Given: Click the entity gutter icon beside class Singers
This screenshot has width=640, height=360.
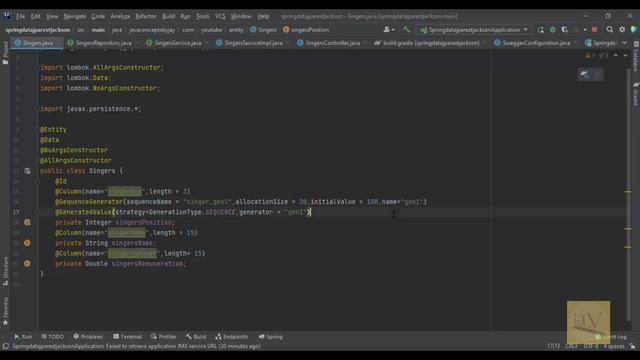Looking at the screenshot, I should 27,171.
